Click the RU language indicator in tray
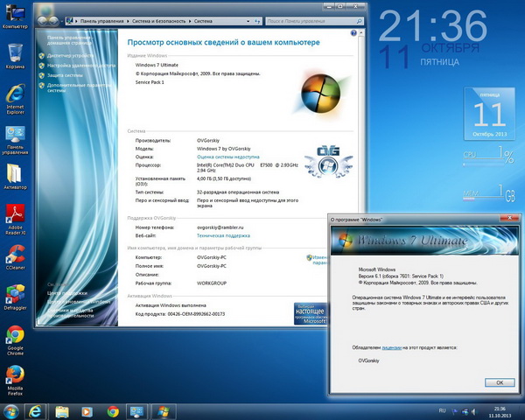The image size is (525, 420). click(x=442, y=409)
